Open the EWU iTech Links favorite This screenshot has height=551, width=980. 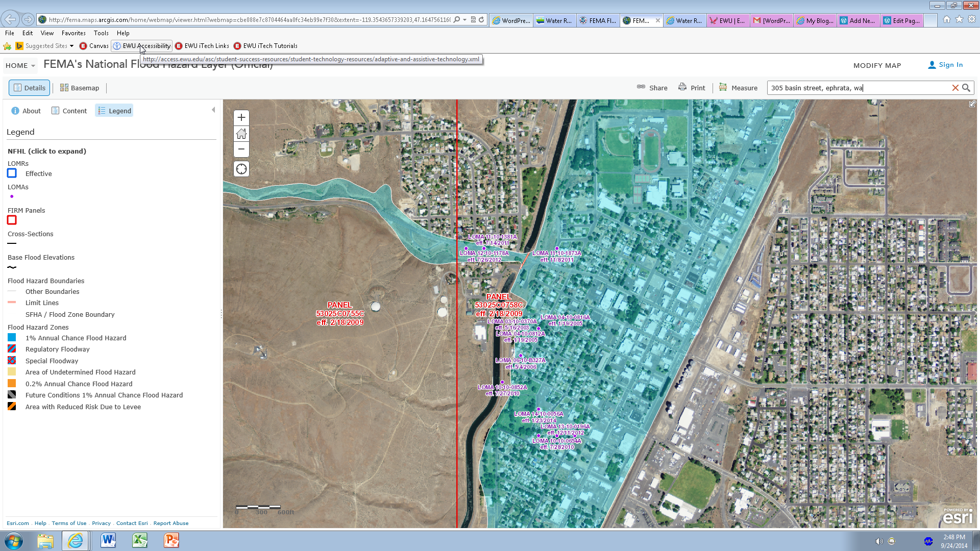click(x=202, y=46)
